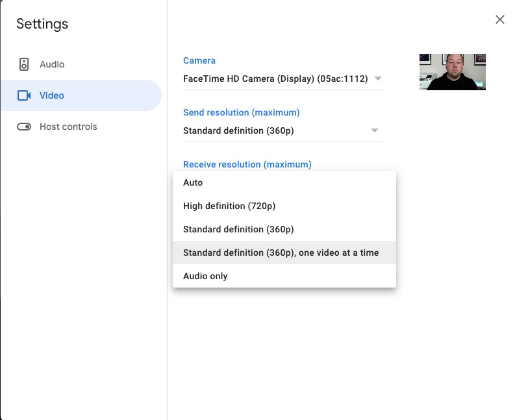
Task: Click the Audio speaker icon
Action: point(24,64)
